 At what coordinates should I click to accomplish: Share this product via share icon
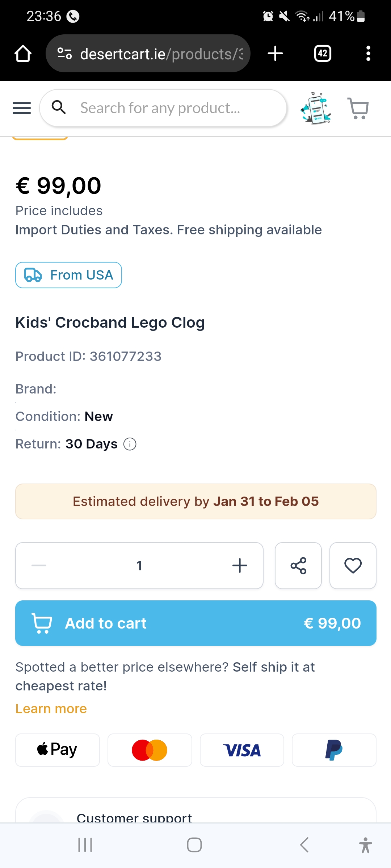click(x=298, y=566)
